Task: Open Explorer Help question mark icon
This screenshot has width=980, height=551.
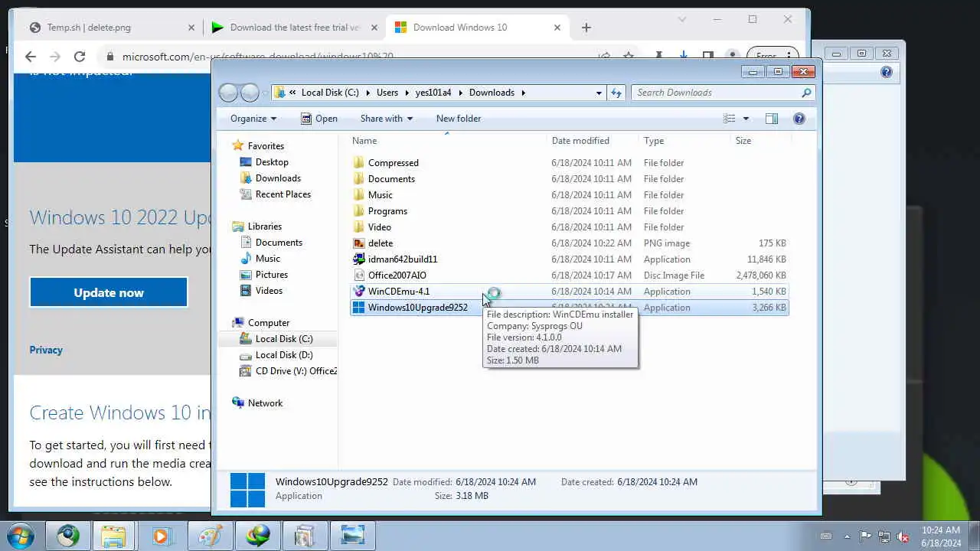Action: coord(799,119)
